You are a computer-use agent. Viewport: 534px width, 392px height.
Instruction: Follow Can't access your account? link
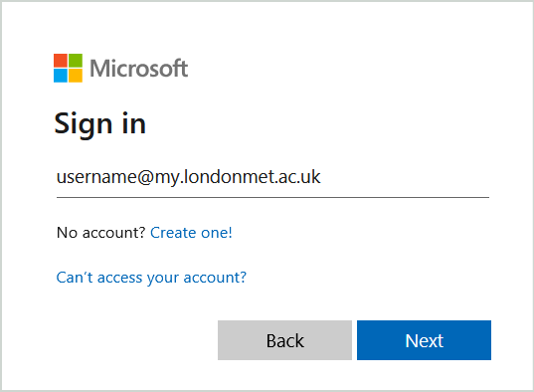(151, 278)
